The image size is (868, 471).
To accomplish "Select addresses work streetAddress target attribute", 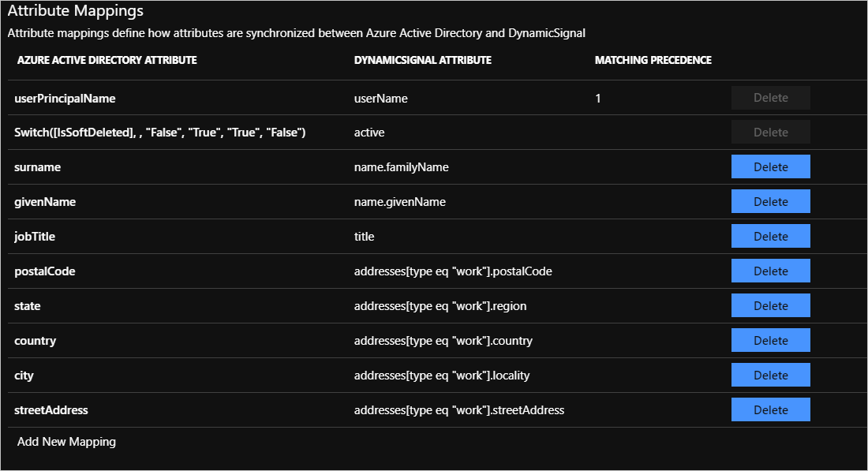I will [x=459, y=410].
